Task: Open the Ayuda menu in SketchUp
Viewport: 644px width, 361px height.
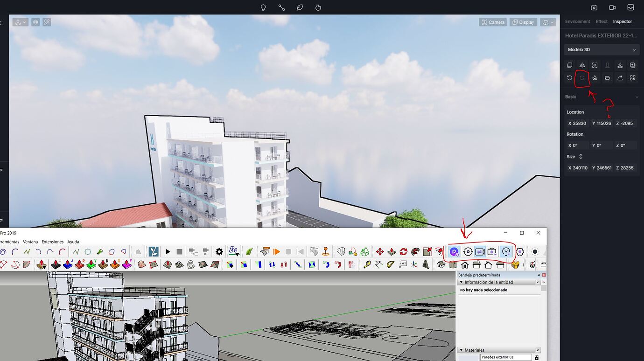Action: (x=73, y=242)
